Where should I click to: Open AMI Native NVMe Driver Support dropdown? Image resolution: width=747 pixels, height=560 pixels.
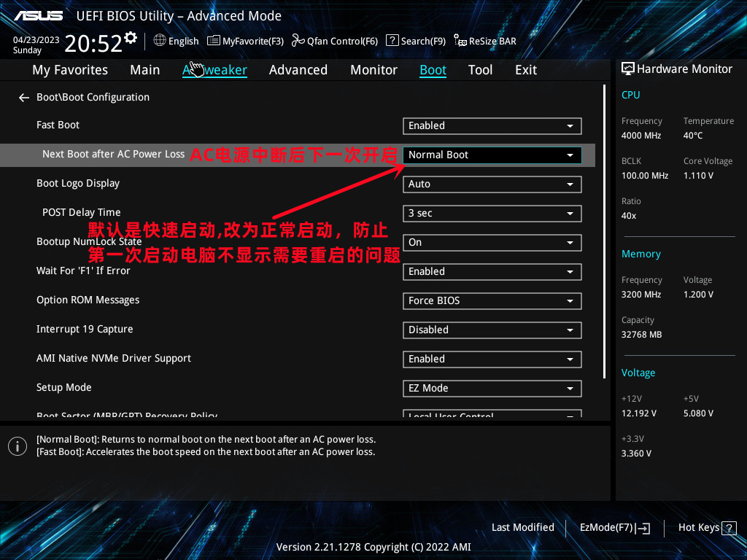pyautogui.click(x=492, y=359)
